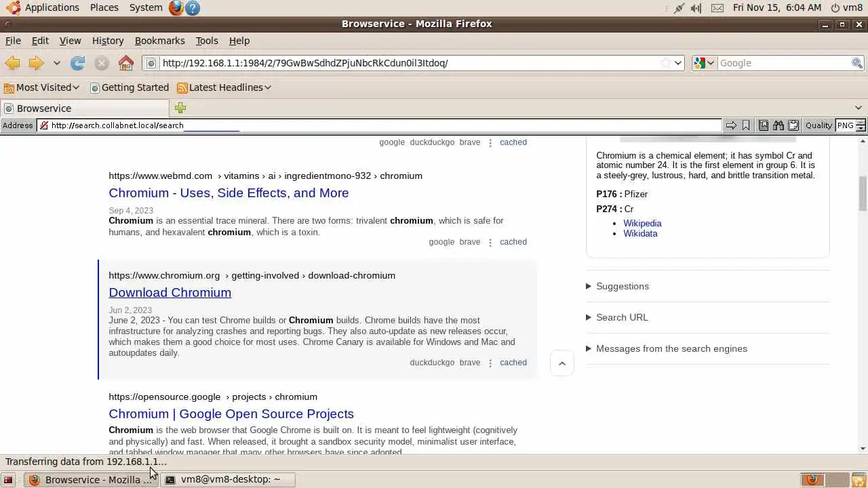Open the Applications menu in the panel
The height and width of the screenshot is (488, 868).
click(x=43, y=7)
